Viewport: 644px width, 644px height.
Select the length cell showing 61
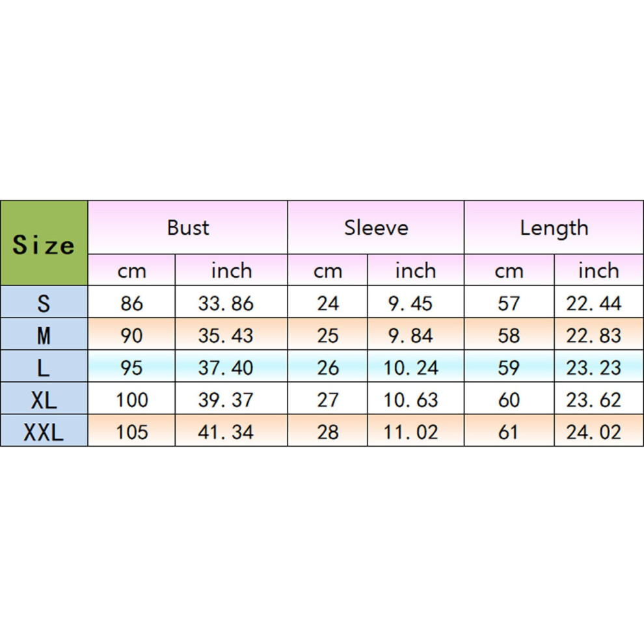[x=509, y=431]
